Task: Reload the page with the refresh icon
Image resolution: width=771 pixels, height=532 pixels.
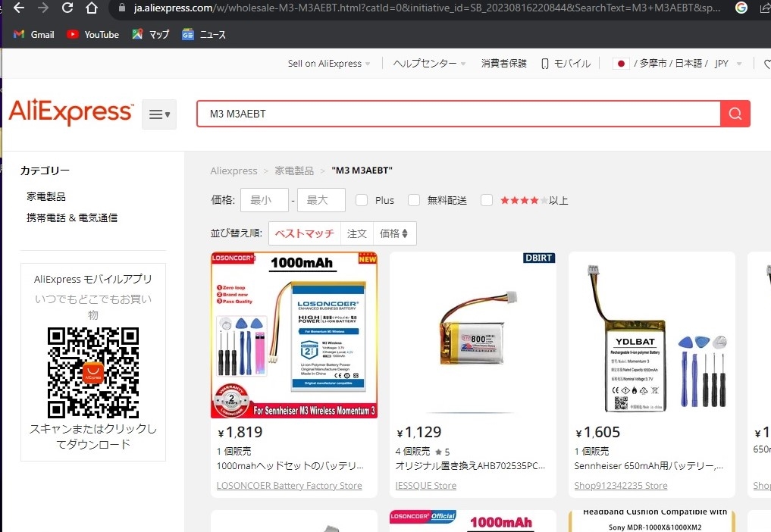Action: click(x=67, y=8)
